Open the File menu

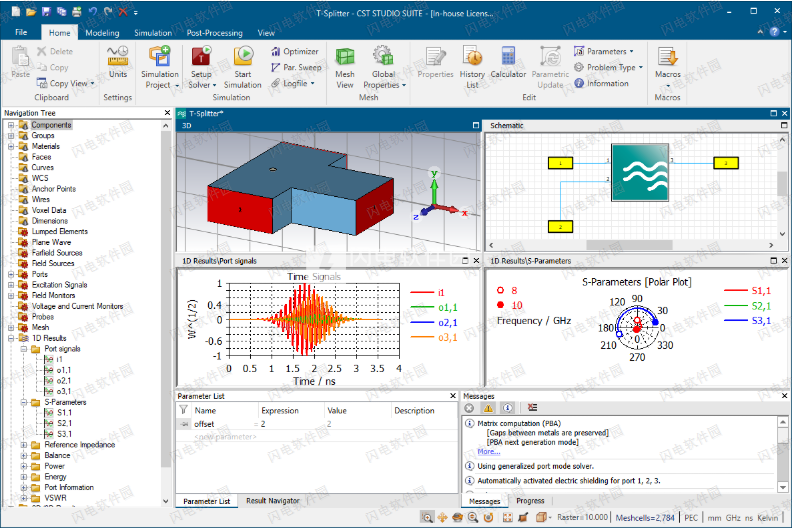[x=21, y=32]
